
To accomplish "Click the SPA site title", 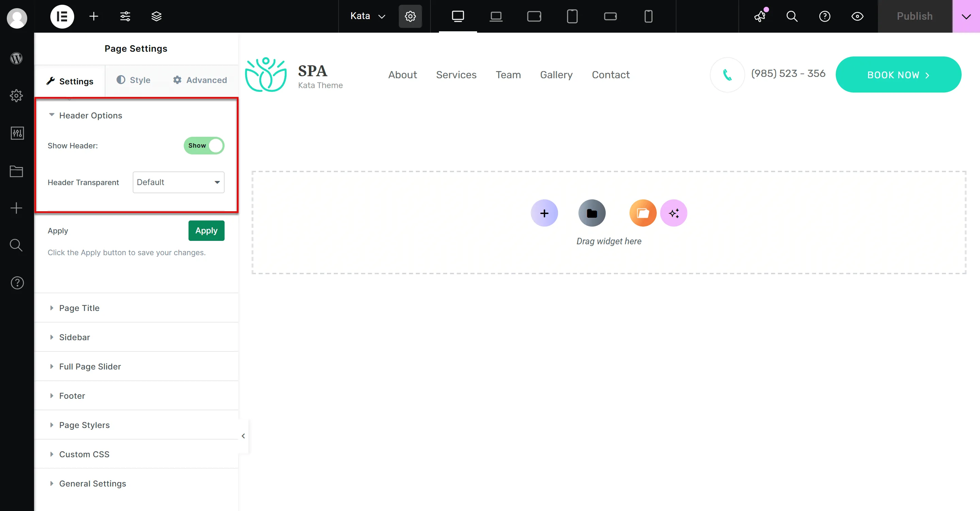I will pos(312,71).
